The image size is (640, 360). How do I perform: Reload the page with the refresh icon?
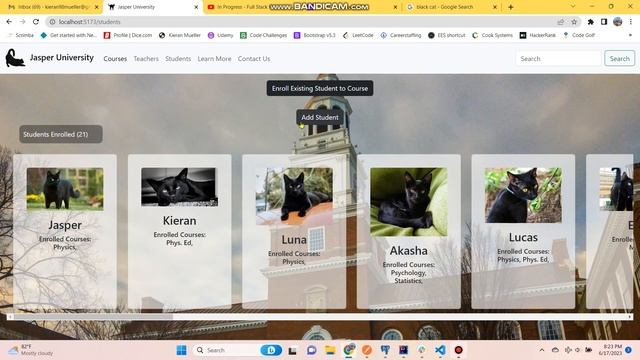click(36, 22)
